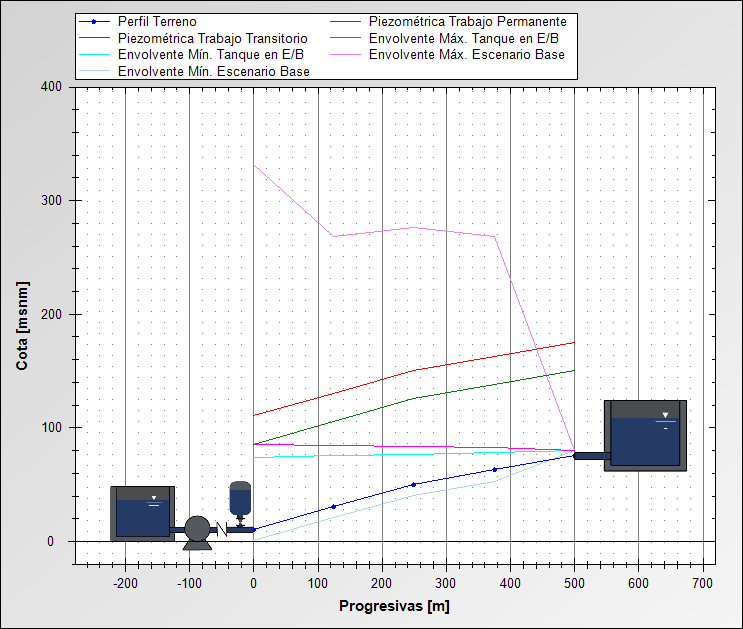The image size is (743, 629).
Task: Select Envolvente Máx. Escenario Base legend label
Action: coord(467,55)
